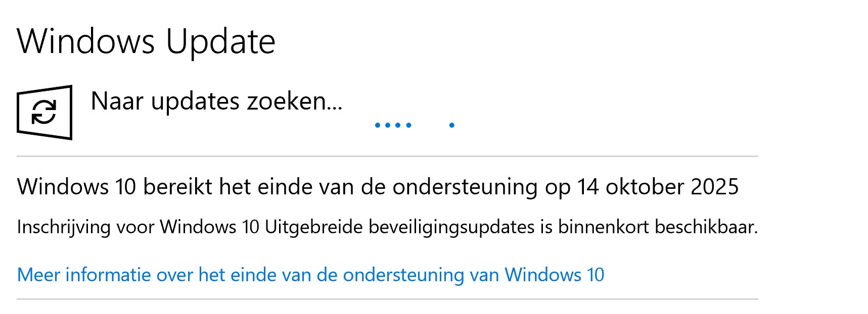This screenshot has height=314, width=868.
Task: Open the "Meer informatie" end-of-support link
Action: coord(310,275)
